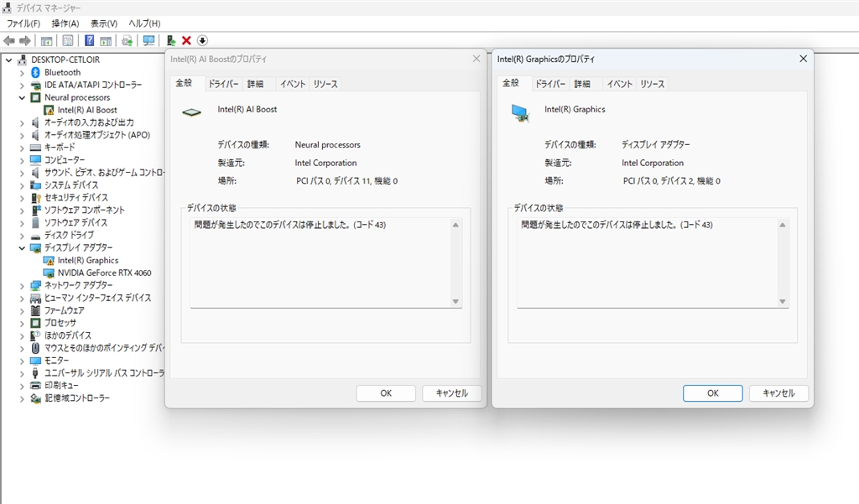Open the 表示(V) menu
The height and width of the screenshot is (504, 859).
tap(103, 23)
